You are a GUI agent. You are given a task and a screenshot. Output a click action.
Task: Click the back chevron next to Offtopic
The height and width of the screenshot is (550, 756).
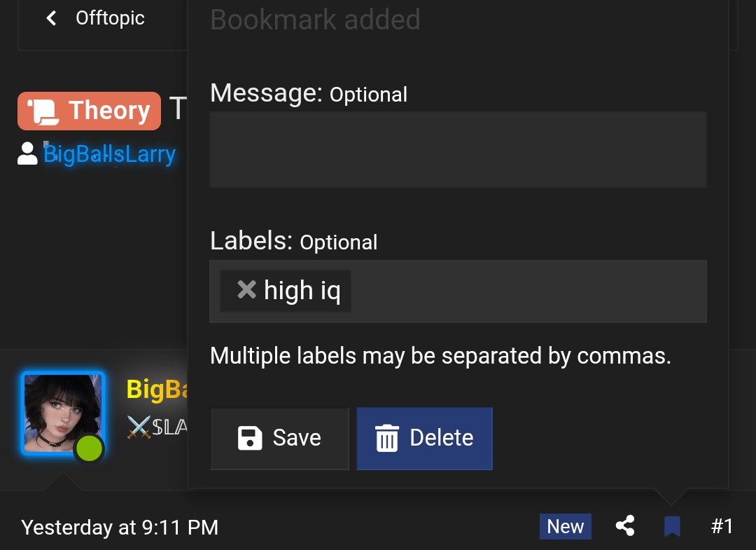51,18
